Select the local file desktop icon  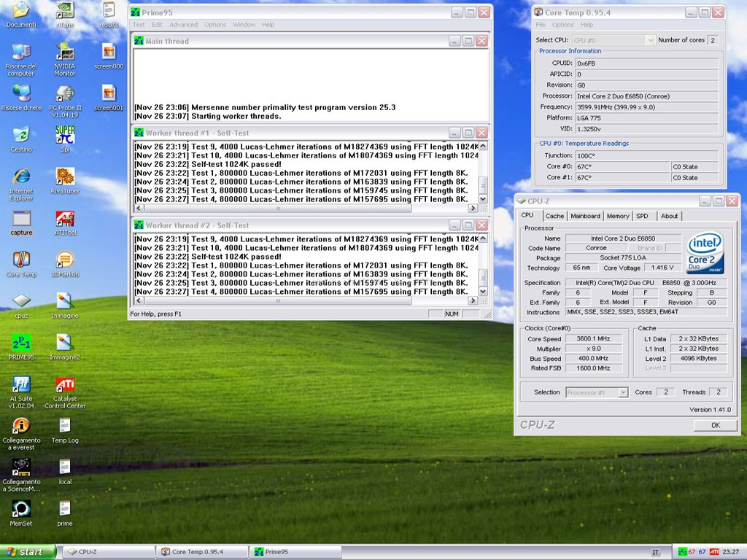click(x=65, y=472)
